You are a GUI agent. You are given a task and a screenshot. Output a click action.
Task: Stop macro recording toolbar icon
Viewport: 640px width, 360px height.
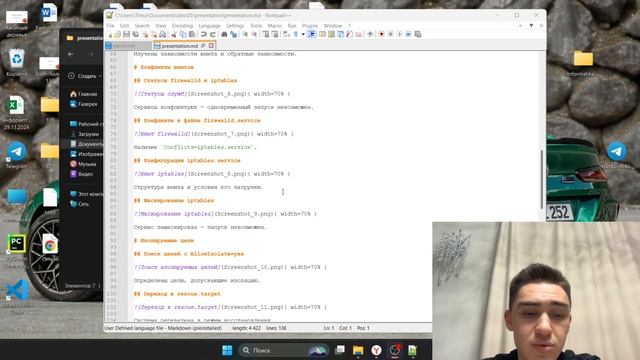pos(391,34)
